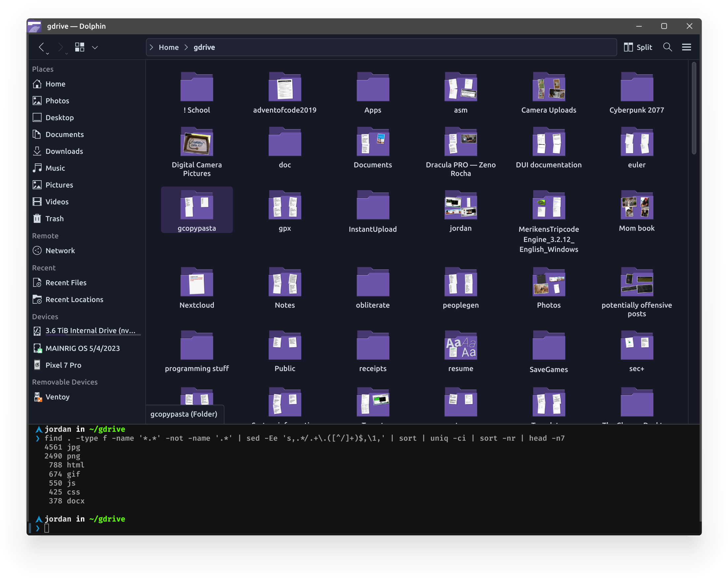Select the doc folder

point(285,148)
